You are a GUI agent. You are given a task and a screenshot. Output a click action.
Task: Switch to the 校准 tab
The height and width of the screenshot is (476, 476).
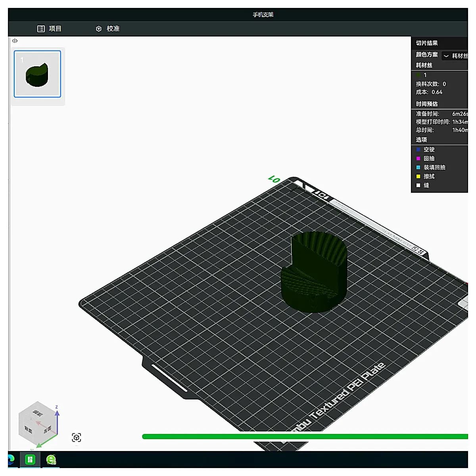(107, 29)
